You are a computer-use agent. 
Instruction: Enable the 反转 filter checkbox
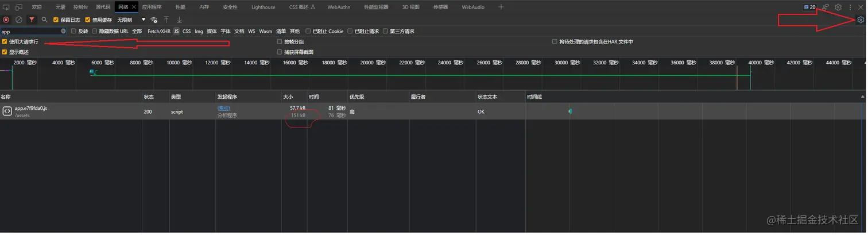[73, 31]
